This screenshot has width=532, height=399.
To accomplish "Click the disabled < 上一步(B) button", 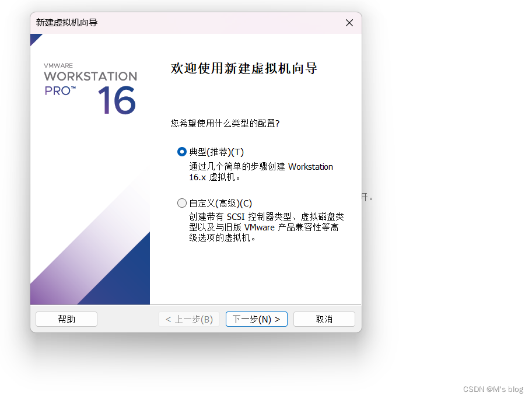I will 189,319.
